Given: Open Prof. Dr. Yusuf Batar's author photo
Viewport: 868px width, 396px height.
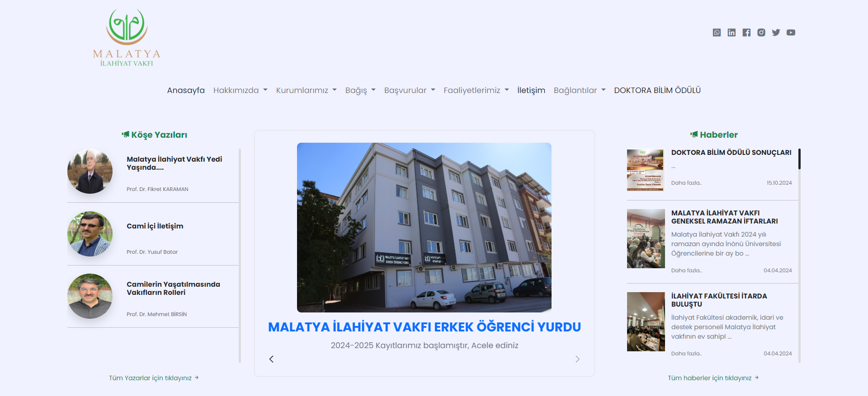Looking at the screenshot, I should [90, 234].
